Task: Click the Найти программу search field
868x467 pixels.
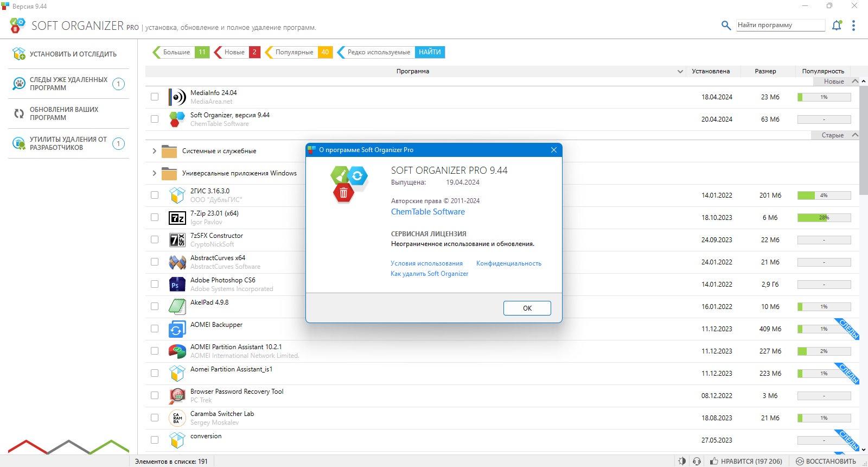Action: (781, 25)
